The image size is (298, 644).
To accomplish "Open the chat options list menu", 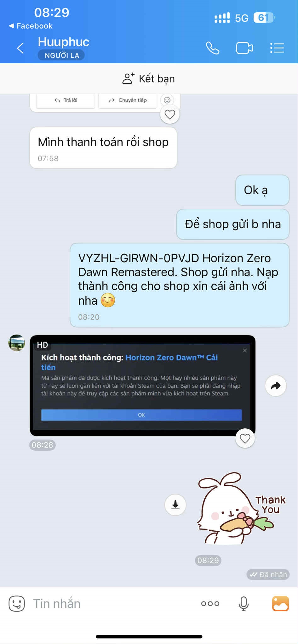I will coord(277,48).
